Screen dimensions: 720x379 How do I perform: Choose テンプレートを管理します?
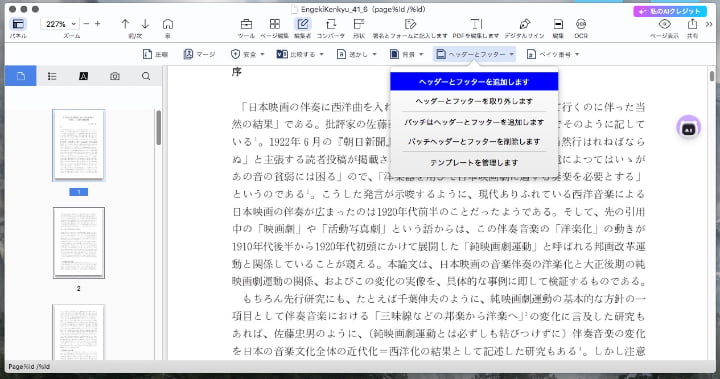pos(474,163)
